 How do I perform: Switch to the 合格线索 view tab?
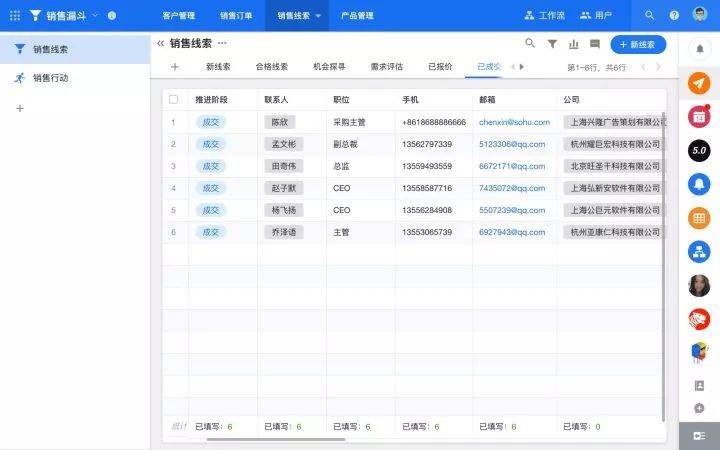click(271, 67)
